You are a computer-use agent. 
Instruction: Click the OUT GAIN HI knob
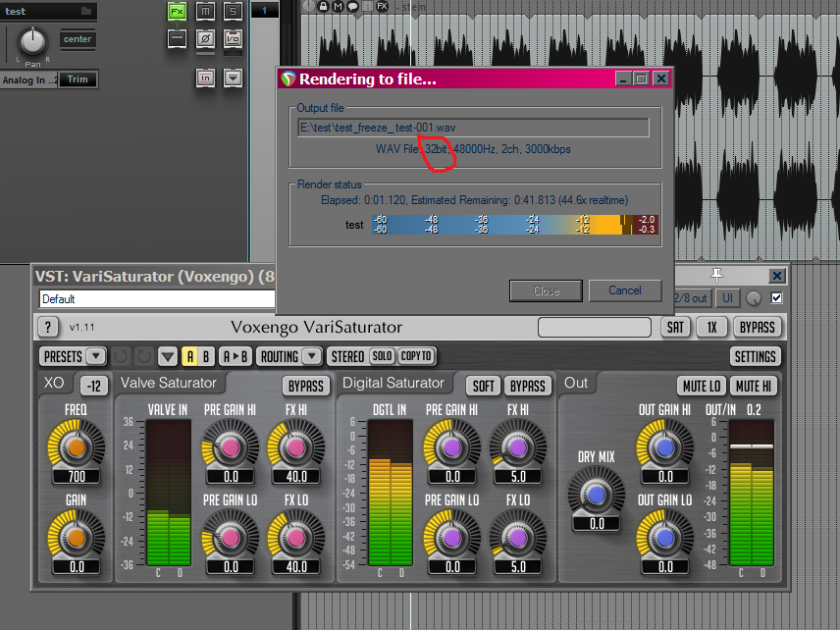pos(664,447)
